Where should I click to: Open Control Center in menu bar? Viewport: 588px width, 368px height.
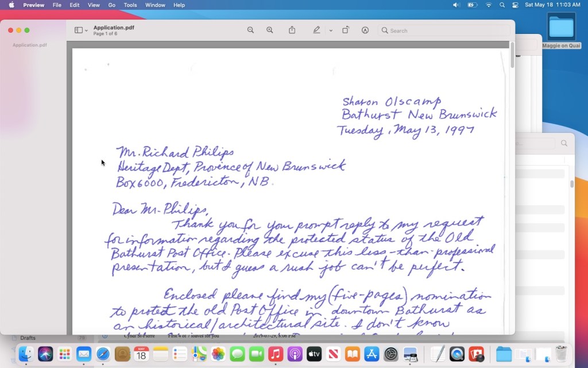point(515,5)
